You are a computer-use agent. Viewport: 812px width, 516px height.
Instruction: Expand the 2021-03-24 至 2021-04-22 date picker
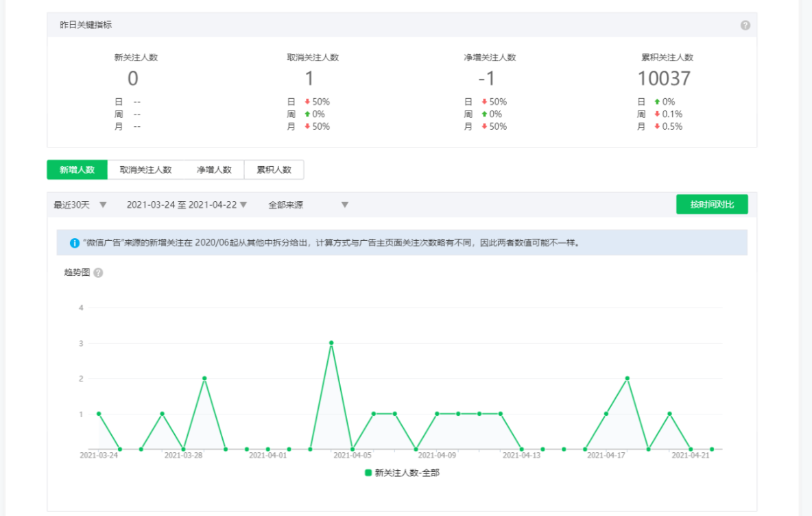[x=187, y=204]
